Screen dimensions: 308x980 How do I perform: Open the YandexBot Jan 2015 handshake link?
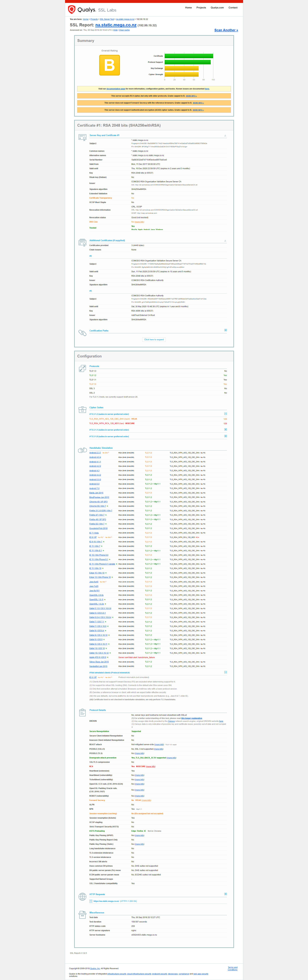(98, 666)
